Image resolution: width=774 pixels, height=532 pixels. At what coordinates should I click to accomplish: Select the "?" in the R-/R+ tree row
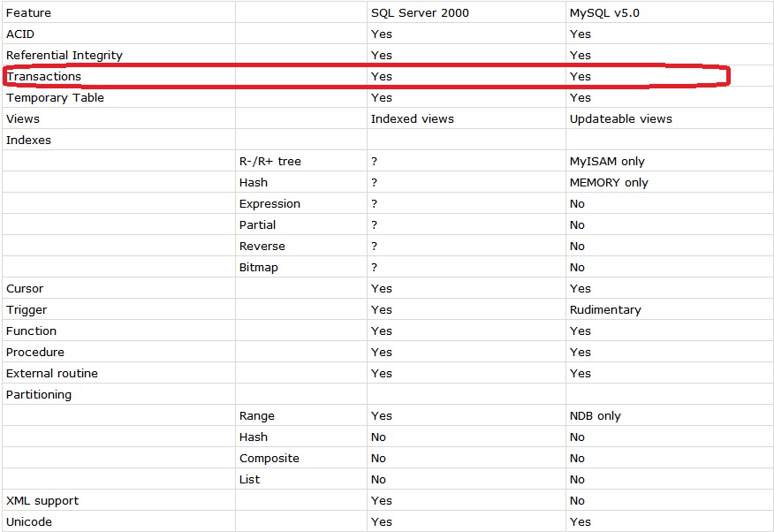click(374, 162)
